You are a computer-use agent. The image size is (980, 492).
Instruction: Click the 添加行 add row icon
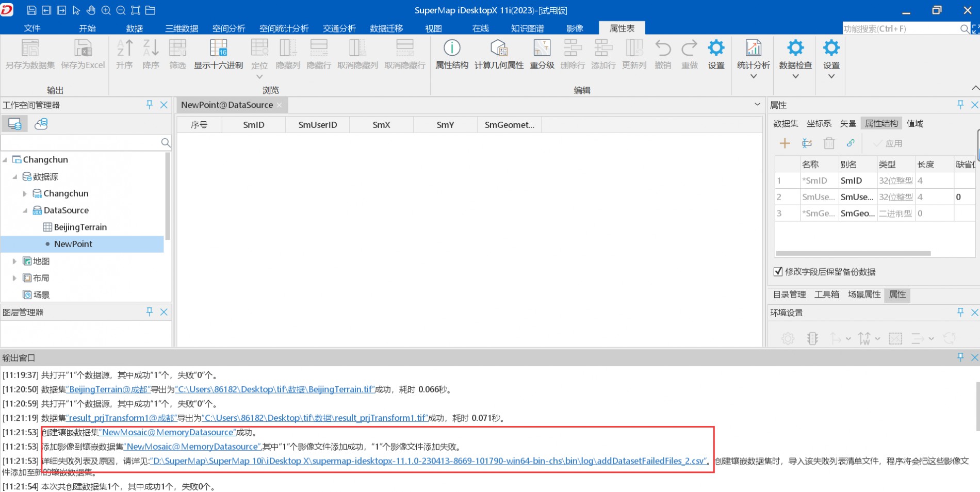tap(603, 48)
